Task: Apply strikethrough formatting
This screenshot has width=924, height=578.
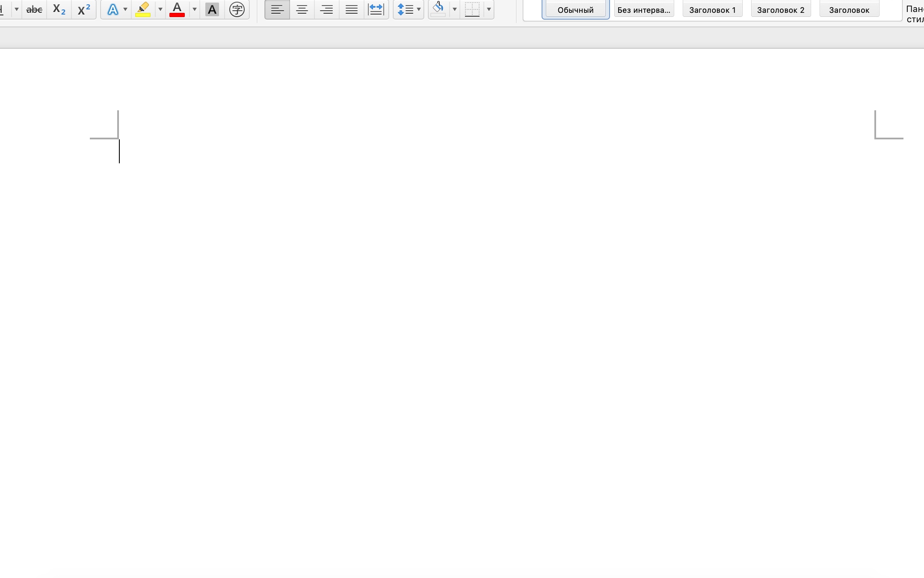Action: pos(34,9)
